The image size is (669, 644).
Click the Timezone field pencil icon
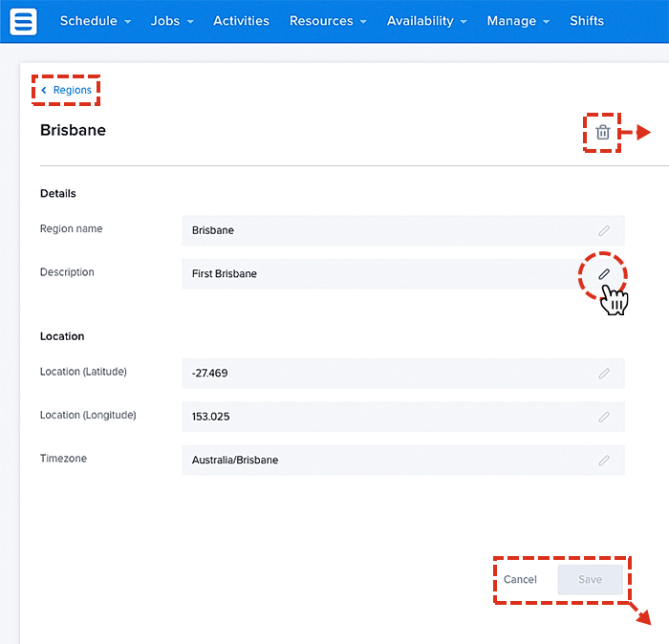tap(604, 461)
